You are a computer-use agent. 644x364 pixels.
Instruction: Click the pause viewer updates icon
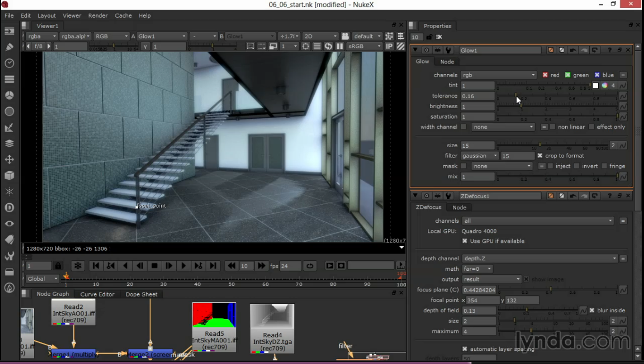pyautogui.click(x=340, y=46)
